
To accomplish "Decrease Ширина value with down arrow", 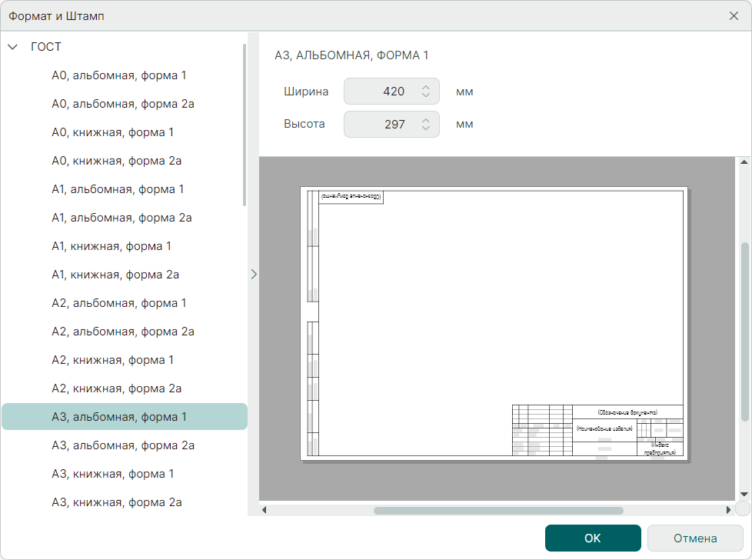I will tap(426, 96).
